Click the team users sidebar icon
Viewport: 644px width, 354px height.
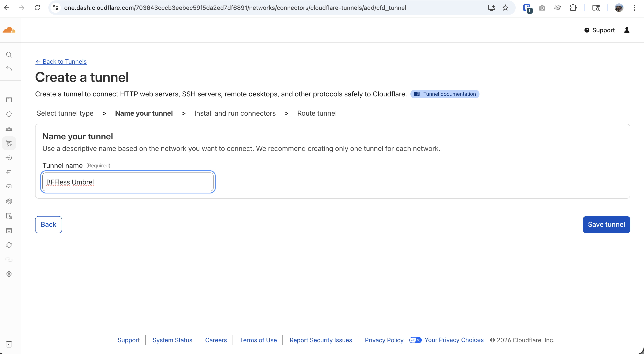[9, 129]
